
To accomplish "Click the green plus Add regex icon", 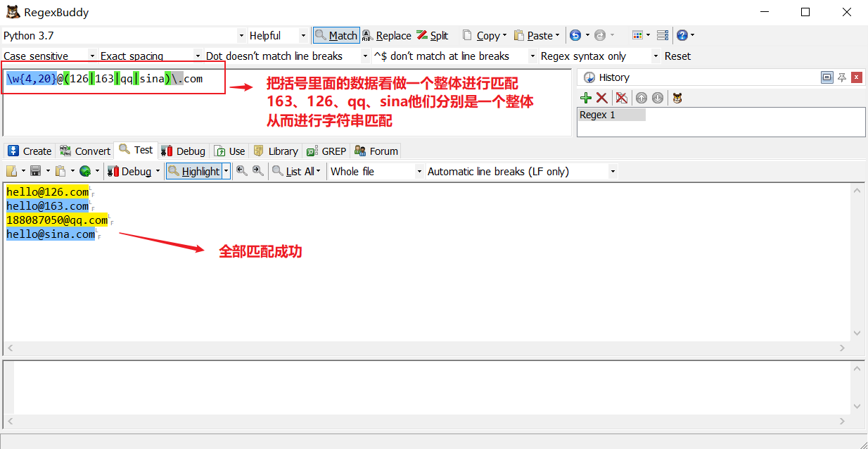I will click(x=585, y=98).
